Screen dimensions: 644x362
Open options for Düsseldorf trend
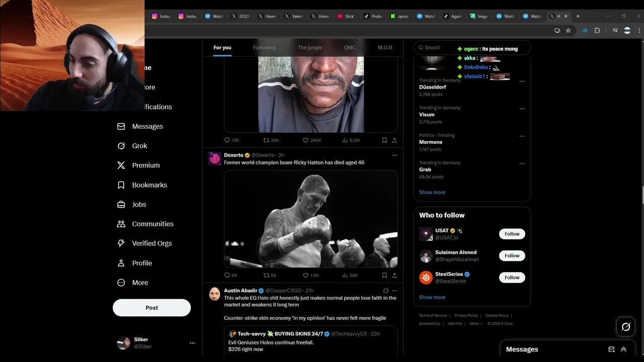click(522, 81)
